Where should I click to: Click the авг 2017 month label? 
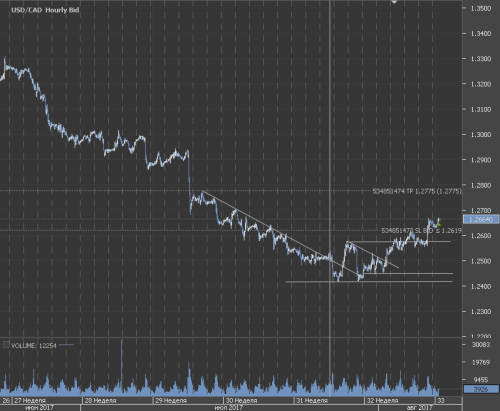[419, 408]
